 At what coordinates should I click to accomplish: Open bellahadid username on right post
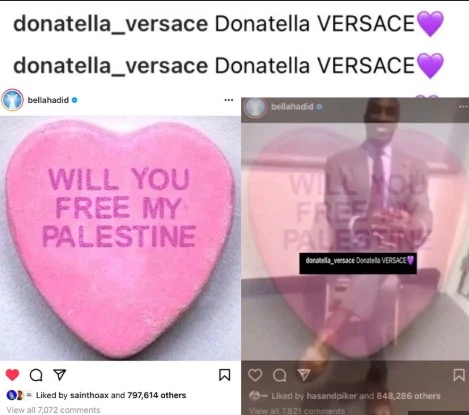292,107
